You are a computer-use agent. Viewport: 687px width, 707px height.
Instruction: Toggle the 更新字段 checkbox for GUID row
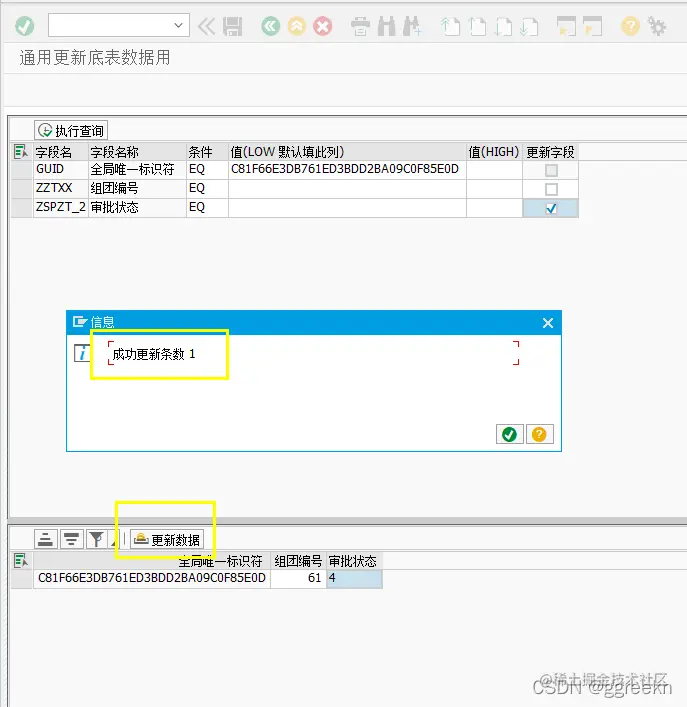tap(551, 170)
